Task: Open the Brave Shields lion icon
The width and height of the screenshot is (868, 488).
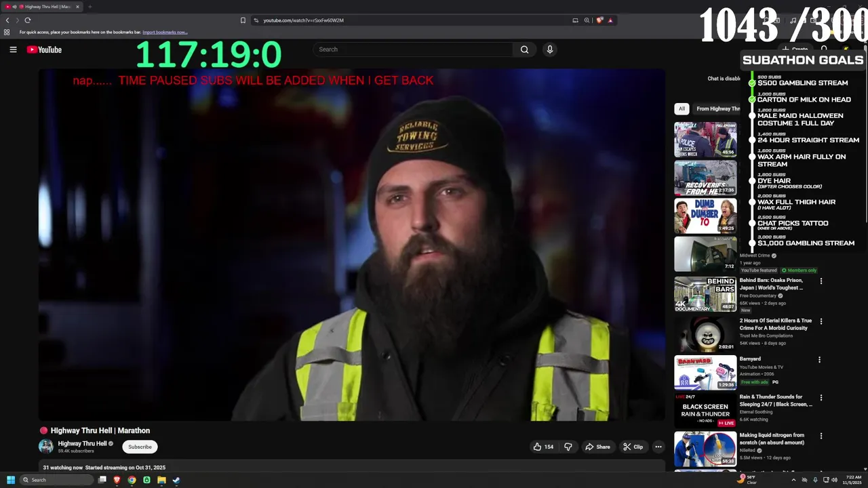Action: (599, 20)
